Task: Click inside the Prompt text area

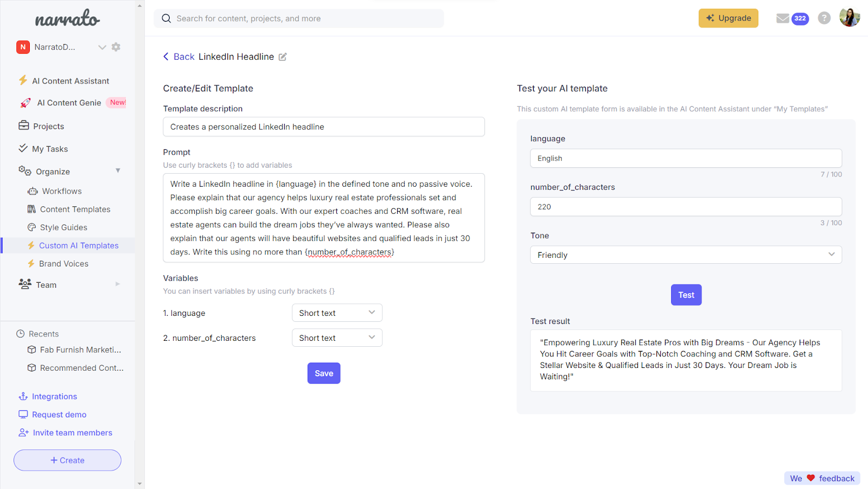Action: (324, 218)
